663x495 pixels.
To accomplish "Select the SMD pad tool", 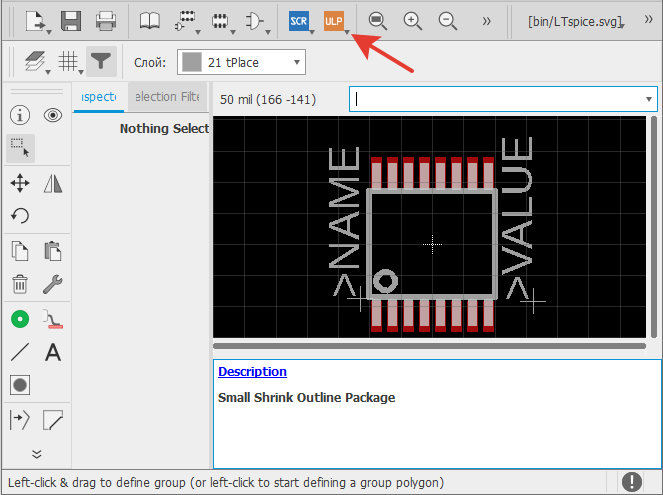I will [x=53, y=319].
